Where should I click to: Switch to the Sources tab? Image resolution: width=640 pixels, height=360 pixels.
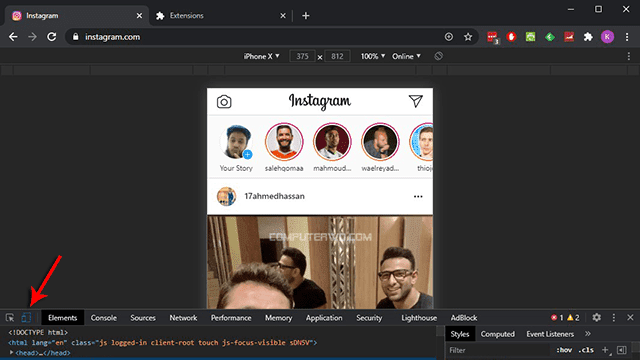(x=143, y=318)
